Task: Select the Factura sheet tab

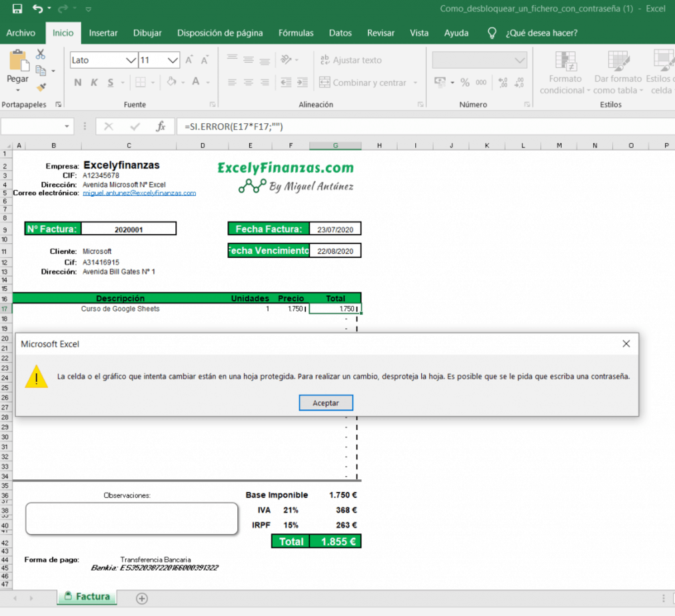Action: tap(87, 597)
